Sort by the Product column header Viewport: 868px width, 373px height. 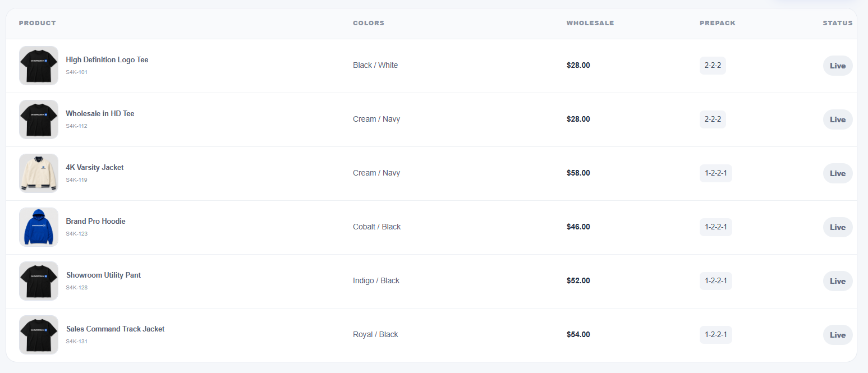(38, 23)
